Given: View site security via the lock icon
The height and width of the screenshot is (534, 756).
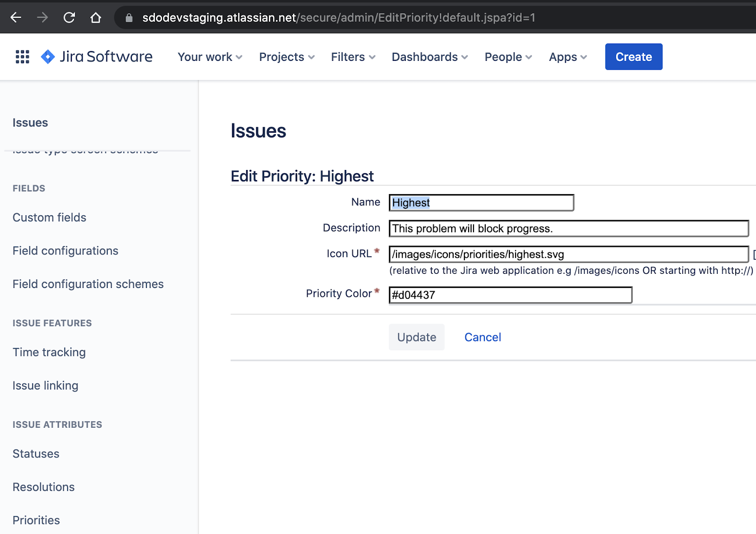Looking at the screenshot, I should (x=129, y=18).
